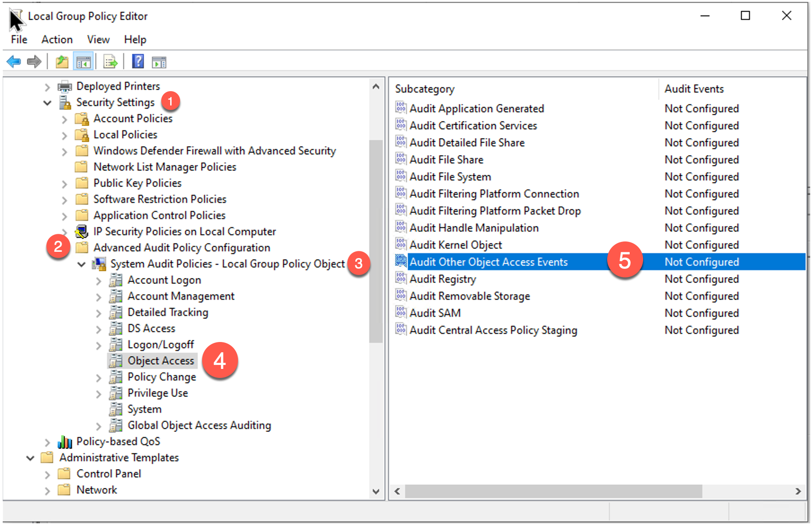Open the blue Help question mark icon

138,61
